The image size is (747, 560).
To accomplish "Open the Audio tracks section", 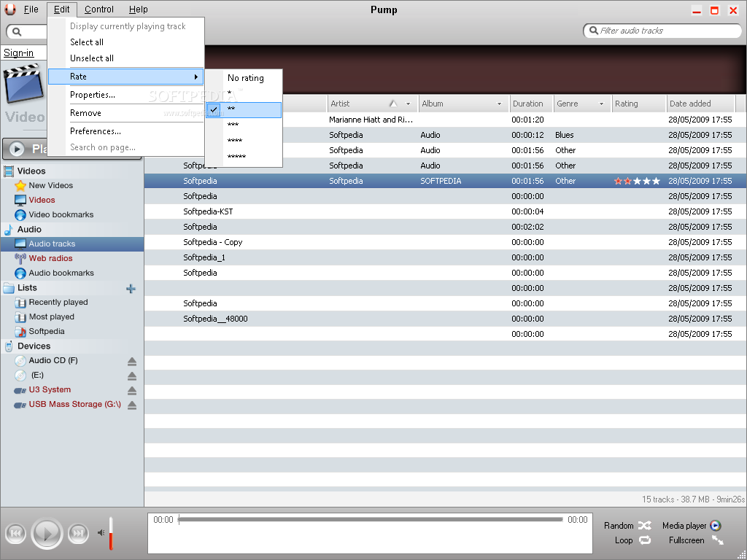I will 72,244.
